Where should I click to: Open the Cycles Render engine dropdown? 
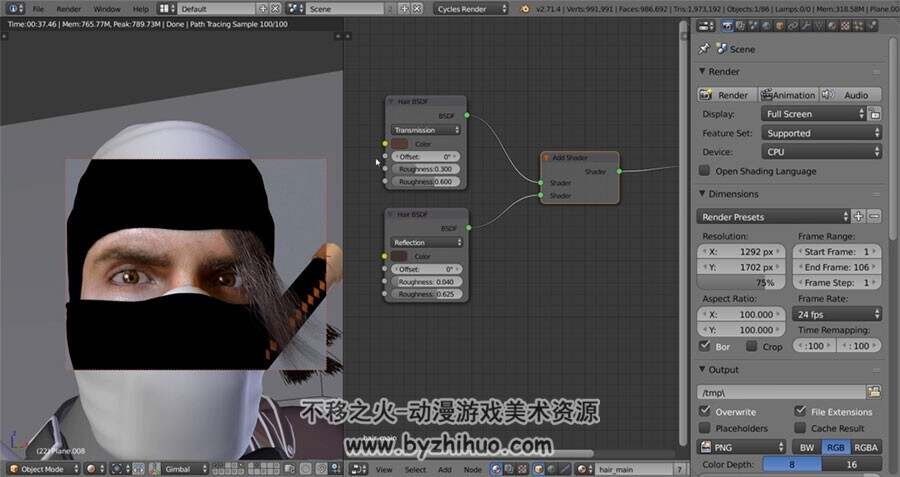pos(470,9)
